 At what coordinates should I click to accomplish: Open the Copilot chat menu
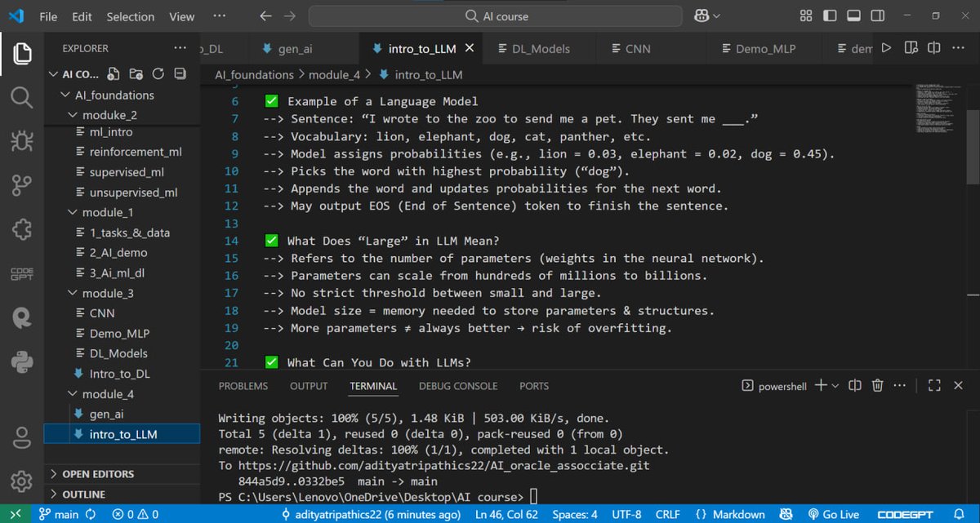(707, 16)
